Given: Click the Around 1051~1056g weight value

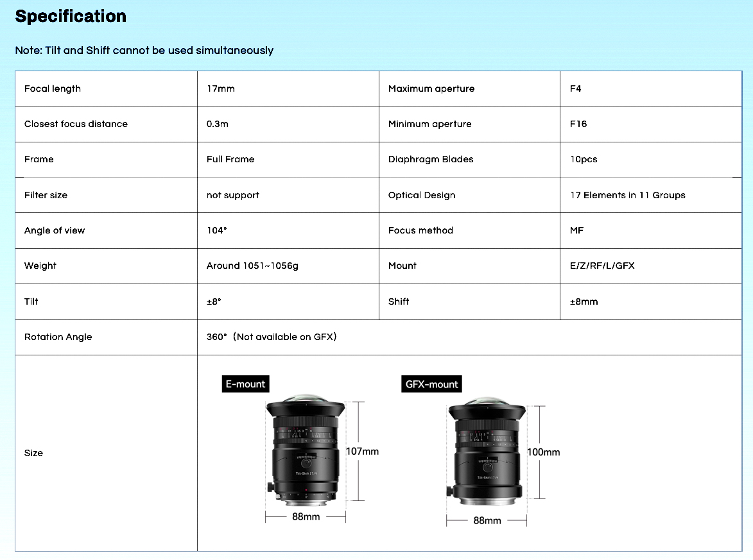Looking at the screenshot, I should [252, 266].
